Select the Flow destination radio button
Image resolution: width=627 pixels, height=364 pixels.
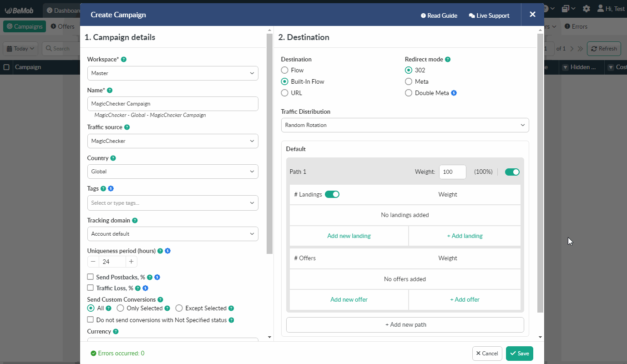click(x=285, y=70)
